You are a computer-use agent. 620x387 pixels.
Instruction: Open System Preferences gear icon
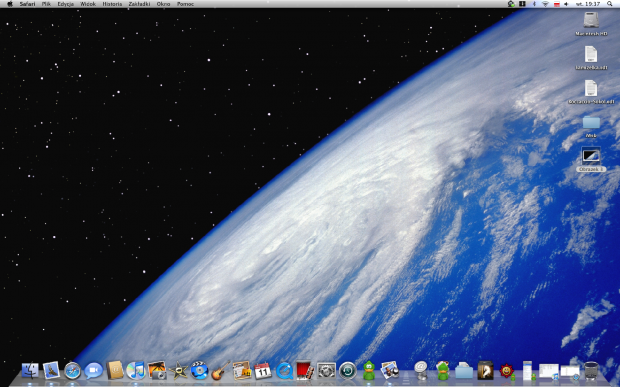[327, 371]
